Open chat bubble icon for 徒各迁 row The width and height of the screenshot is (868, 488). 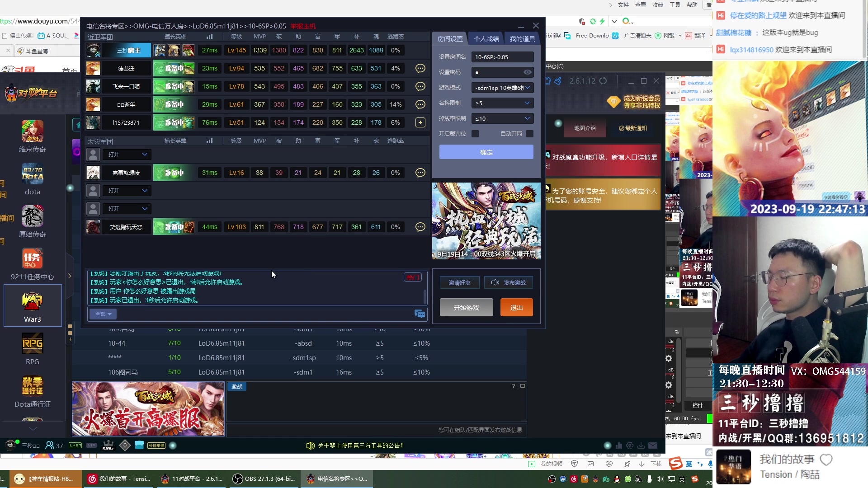coord(420,68)
